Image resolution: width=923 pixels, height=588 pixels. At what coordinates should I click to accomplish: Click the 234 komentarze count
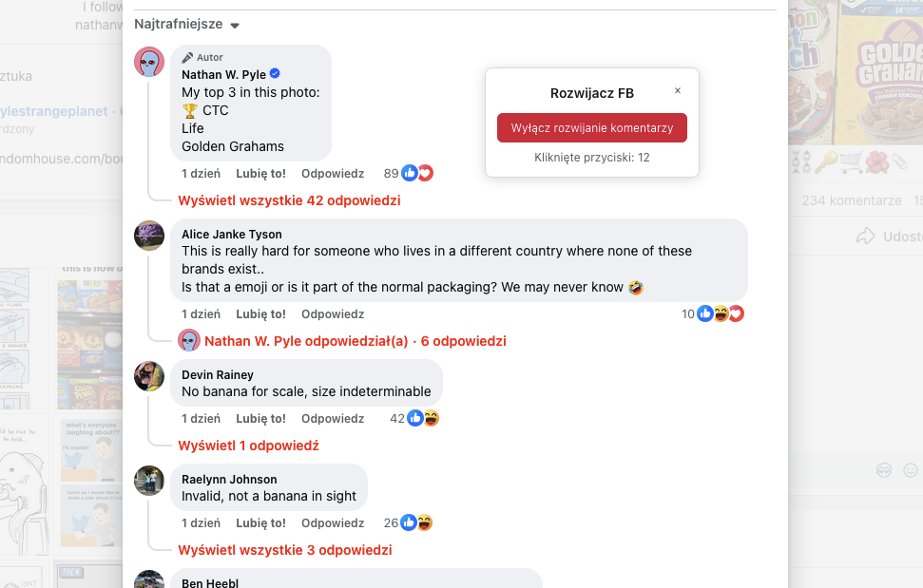click(851, 200)
